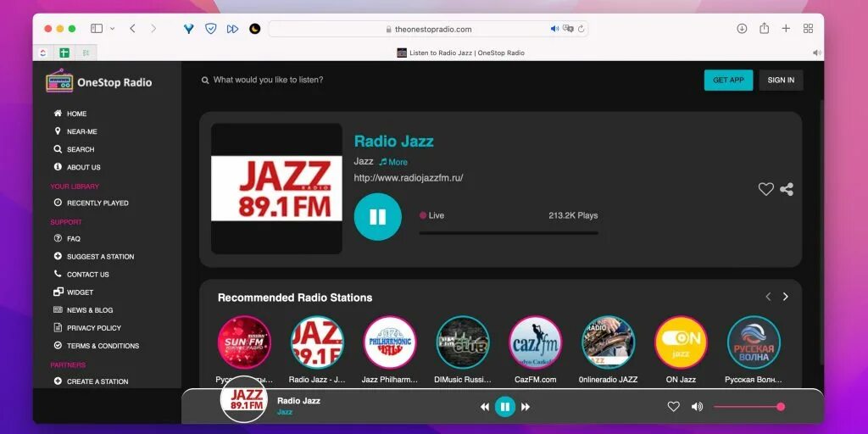The image size is (868, 434).
Task: Open Jazz Philharmonic station icon
Action: click(x=390, y=342)
